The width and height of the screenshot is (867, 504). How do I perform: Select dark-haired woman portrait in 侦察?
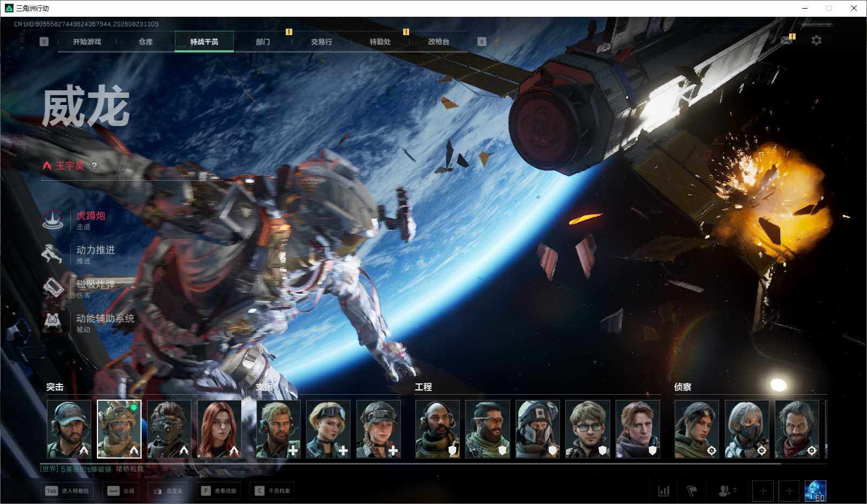(x=697, y=429)
